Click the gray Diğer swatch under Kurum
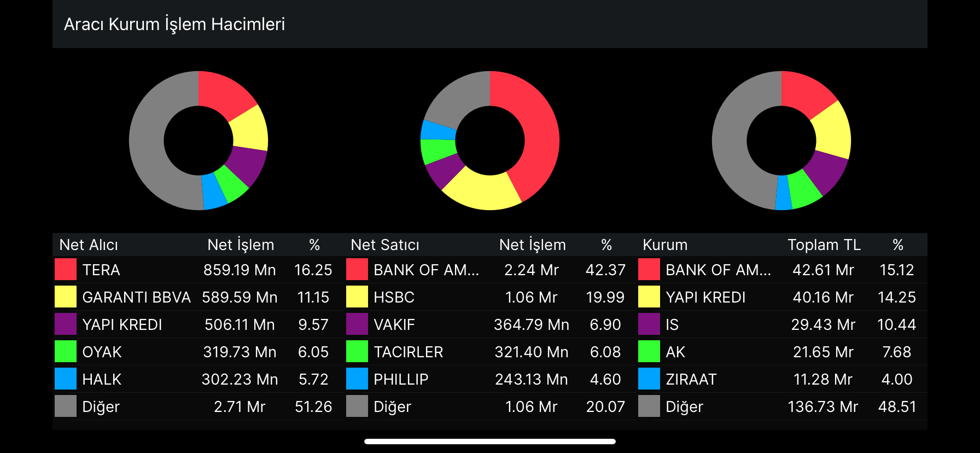This screenshot has height=453, width=980. click(649, 406)
